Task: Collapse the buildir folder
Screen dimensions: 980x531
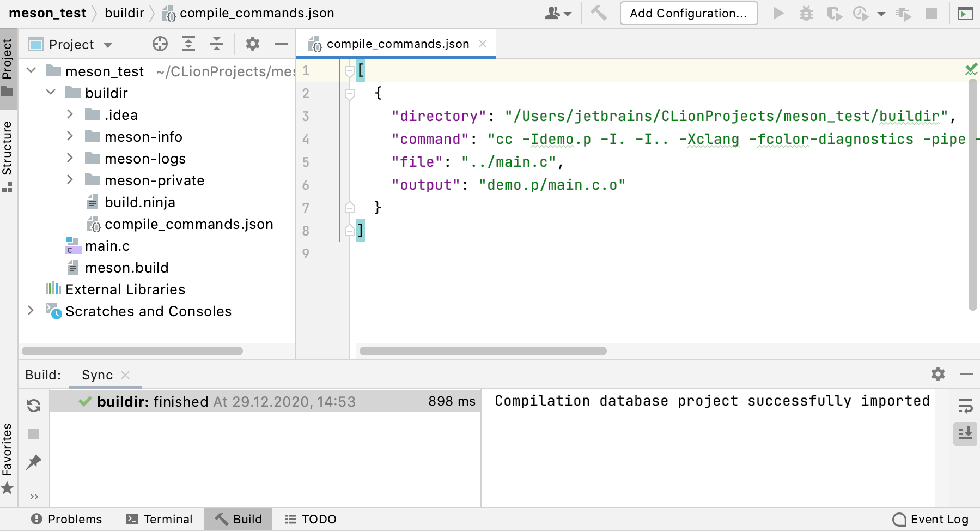Action: coord(51,93)
